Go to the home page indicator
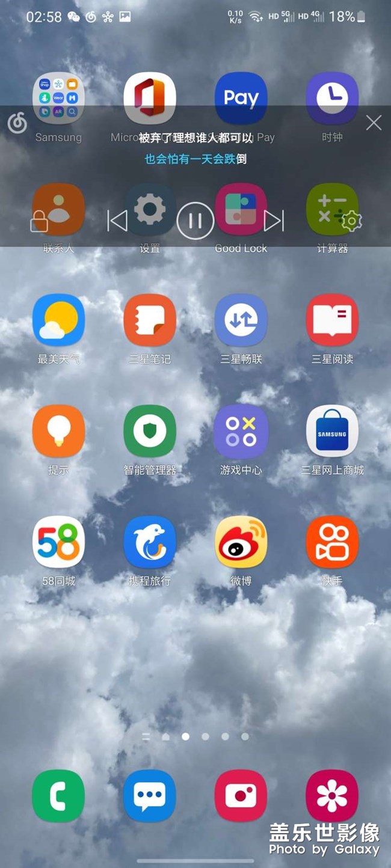This screenshot has height=868, width=391. pyautogui.click(x=165, y=736)
